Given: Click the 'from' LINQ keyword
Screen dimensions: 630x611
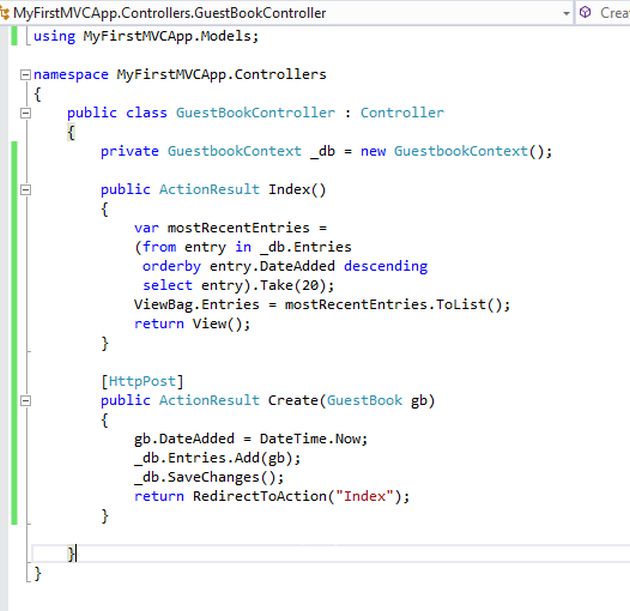Looking at the screenshot, I should [159, 247].
